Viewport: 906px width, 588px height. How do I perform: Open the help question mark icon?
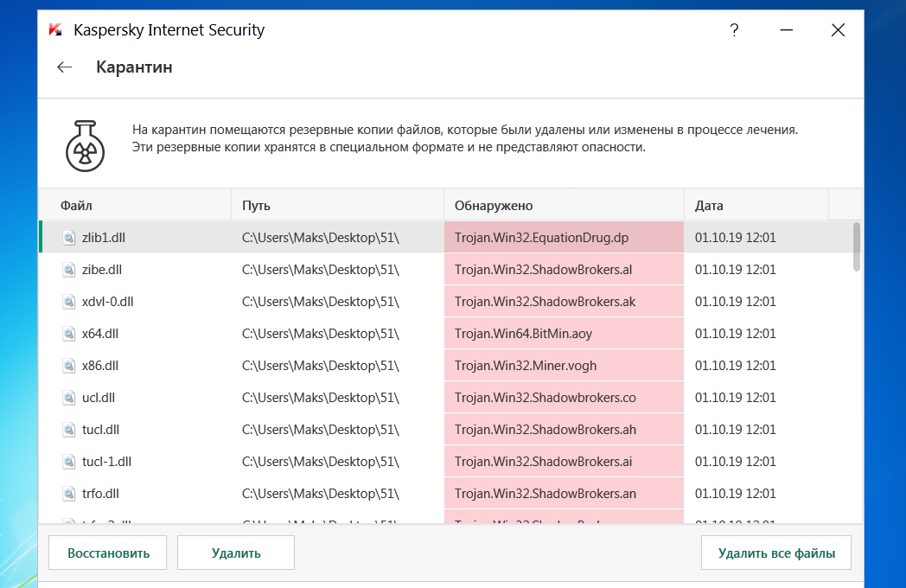point(734,30)
